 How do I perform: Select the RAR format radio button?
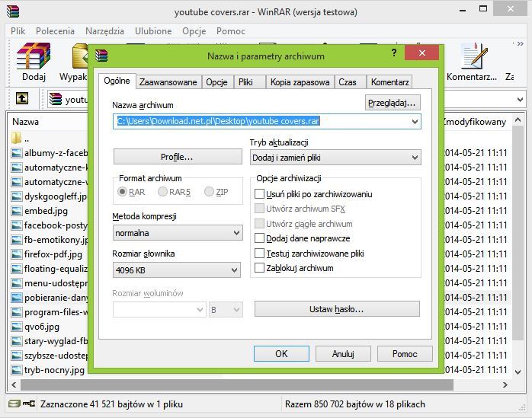pyautogui.click(x=122, y=192)
